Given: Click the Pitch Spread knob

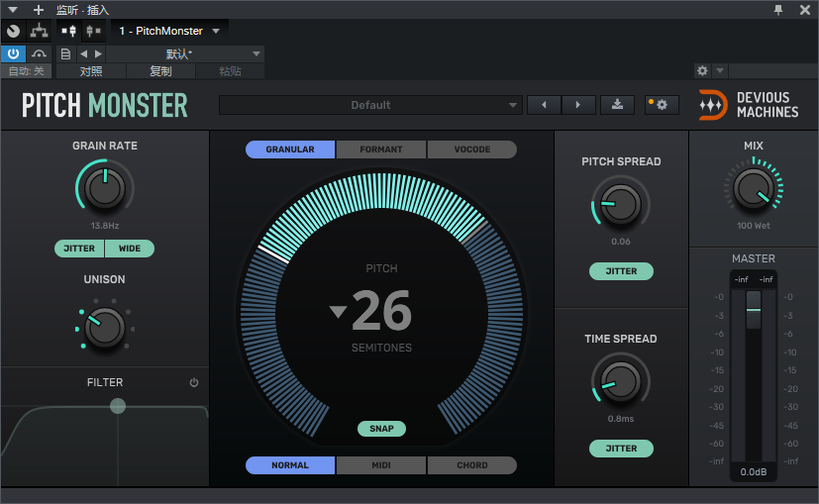Looking at the screenshot, I should click(621, 204).
